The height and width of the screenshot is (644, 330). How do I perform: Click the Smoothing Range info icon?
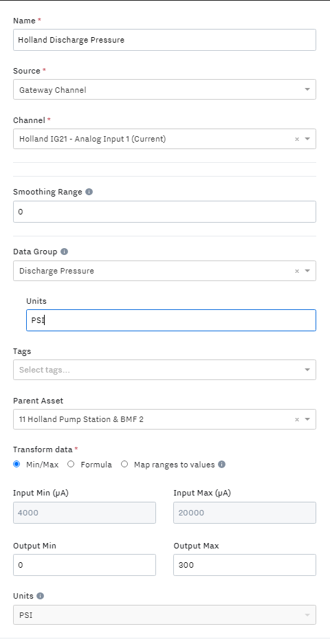[x=89, y=192]
